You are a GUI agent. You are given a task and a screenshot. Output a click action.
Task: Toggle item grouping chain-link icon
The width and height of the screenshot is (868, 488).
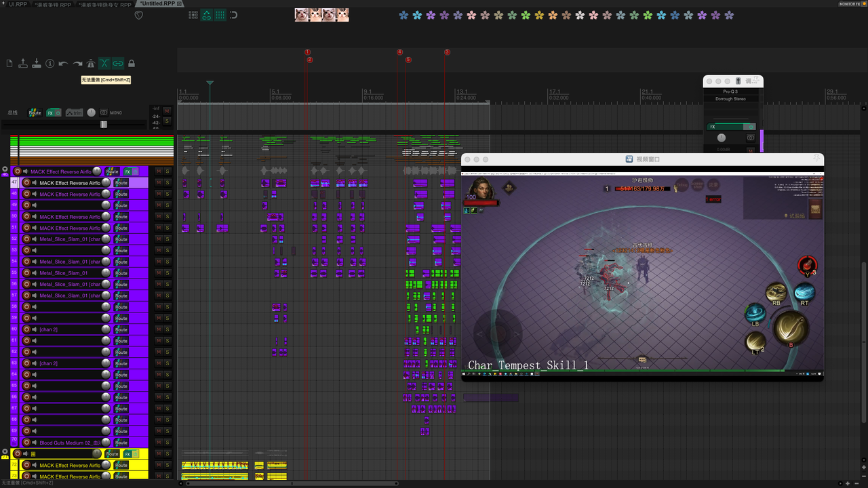[x=118, y=64]
